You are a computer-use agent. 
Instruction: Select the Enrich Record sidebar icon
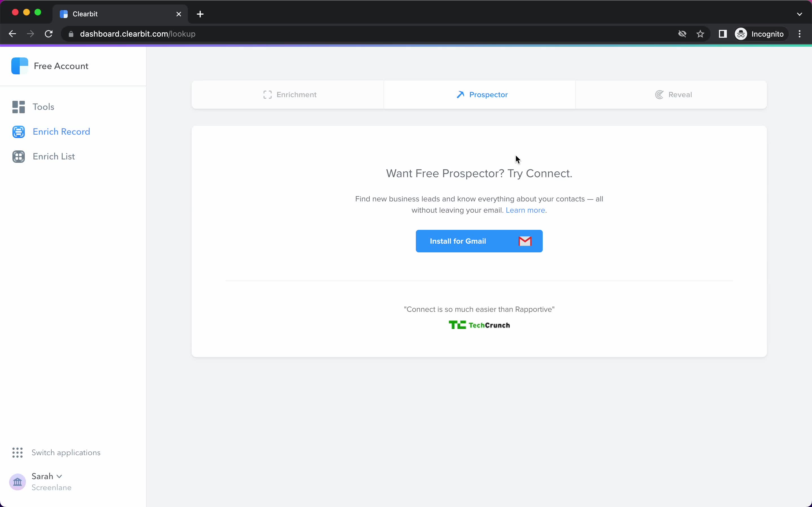click(18, 132)
